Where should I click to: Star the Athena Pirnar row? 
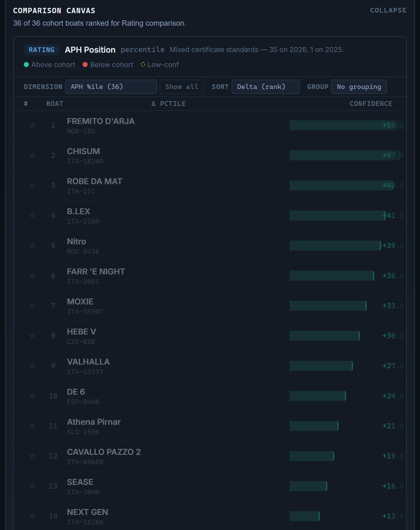[33, 426]
